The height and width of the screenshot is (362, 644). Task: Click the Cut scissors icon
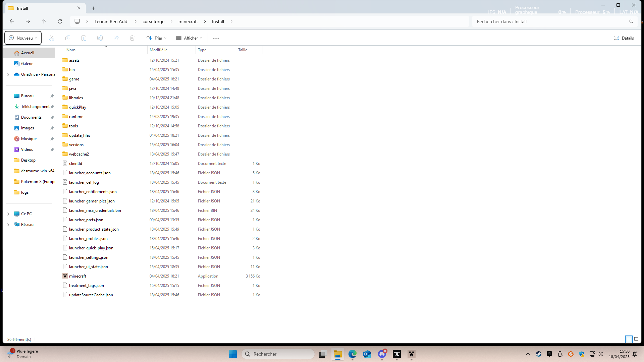pyautogui.click(x=52, y=38)
